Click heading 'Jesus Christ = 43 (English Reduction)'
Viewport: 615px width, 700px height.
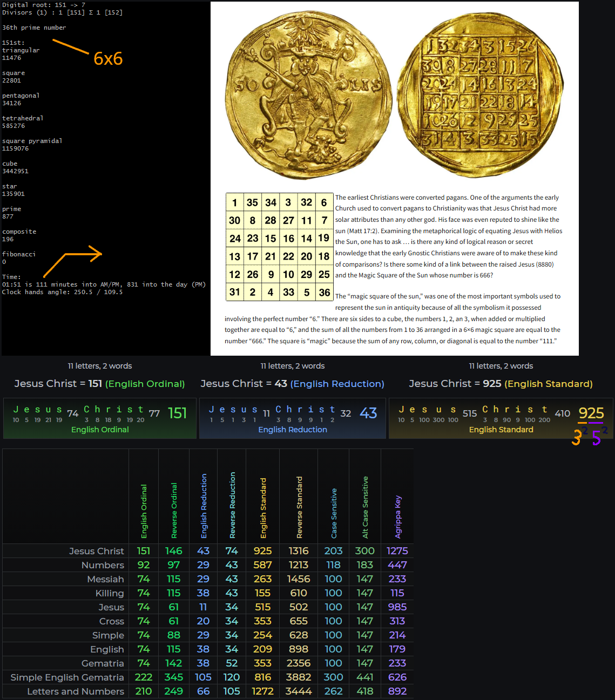pyautogui.click(x=292, y=384)
